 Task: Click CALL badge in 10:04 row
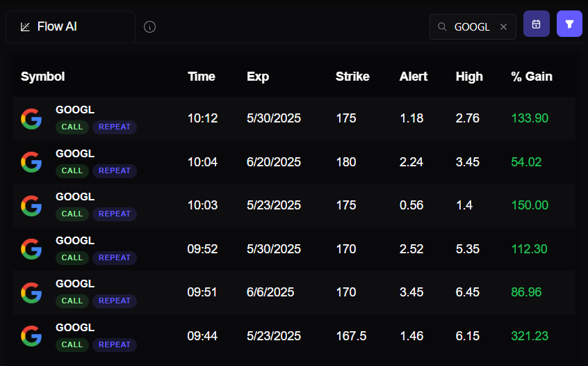tap(72, 170)
